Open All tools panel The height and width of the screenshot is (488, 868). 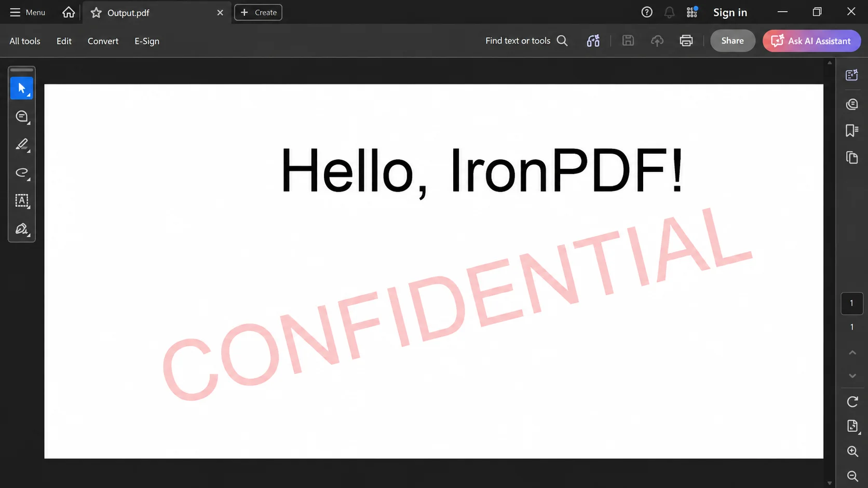25,41
